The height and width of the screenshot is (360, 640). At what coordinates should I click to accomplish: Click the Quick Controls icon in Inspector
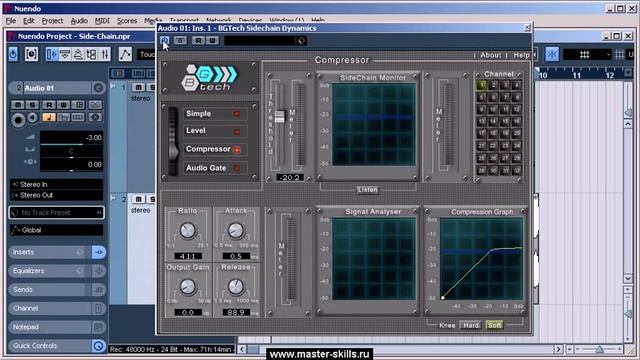tap(98, 346)
